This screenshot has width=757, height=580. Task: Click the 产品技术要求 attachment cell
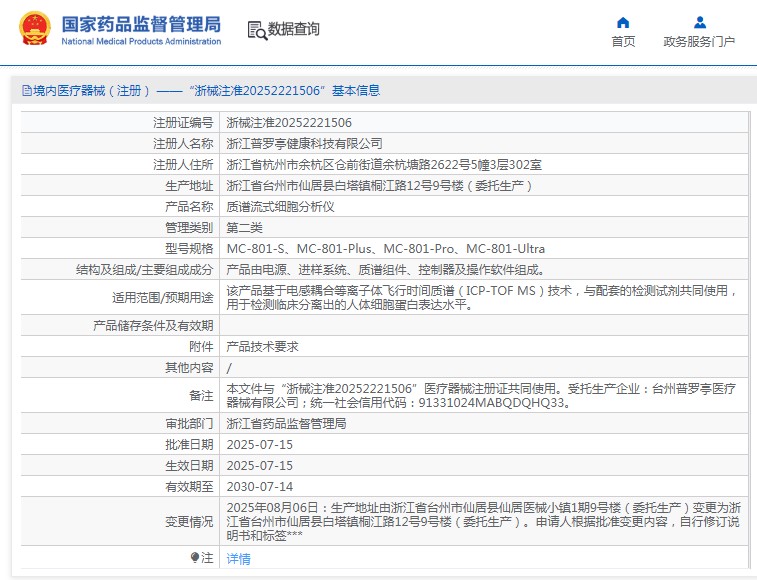click(x=263, y=346)
